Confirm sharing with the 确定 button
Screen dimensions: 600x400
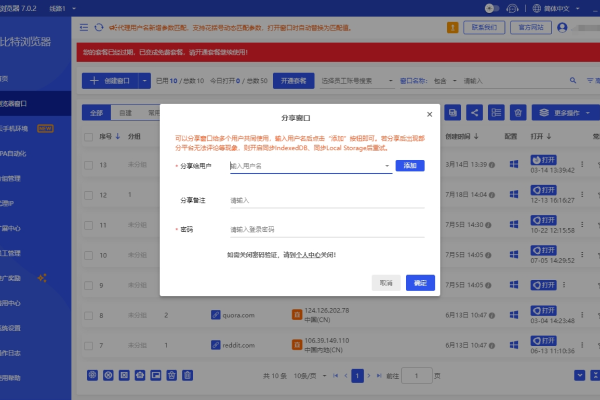(x=420, y=283)
